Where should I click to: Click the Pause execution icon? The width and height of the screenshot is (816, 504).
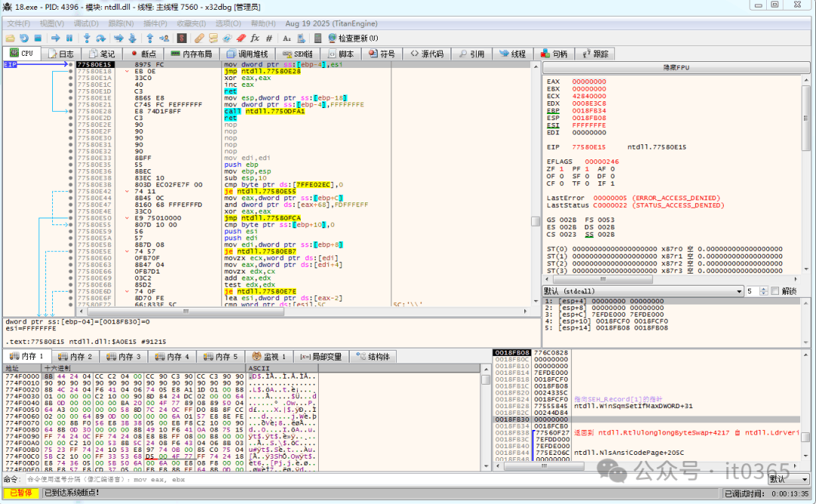point(70,38)
